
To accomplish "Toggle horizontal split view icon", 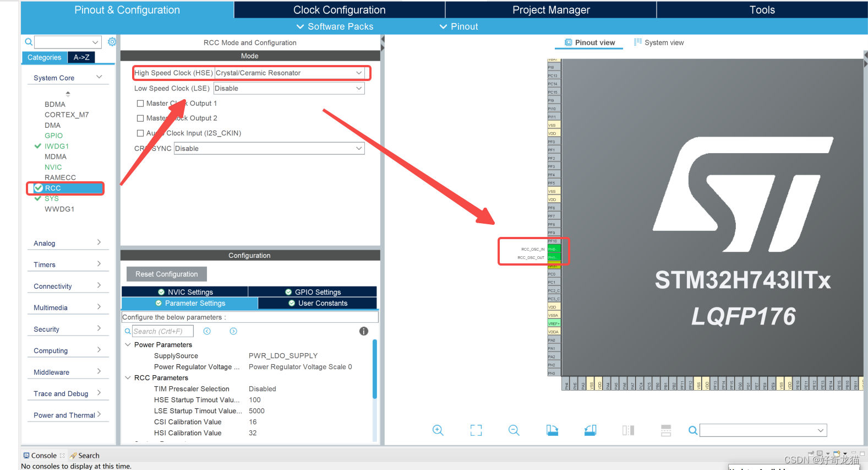I will coord(666,430).
